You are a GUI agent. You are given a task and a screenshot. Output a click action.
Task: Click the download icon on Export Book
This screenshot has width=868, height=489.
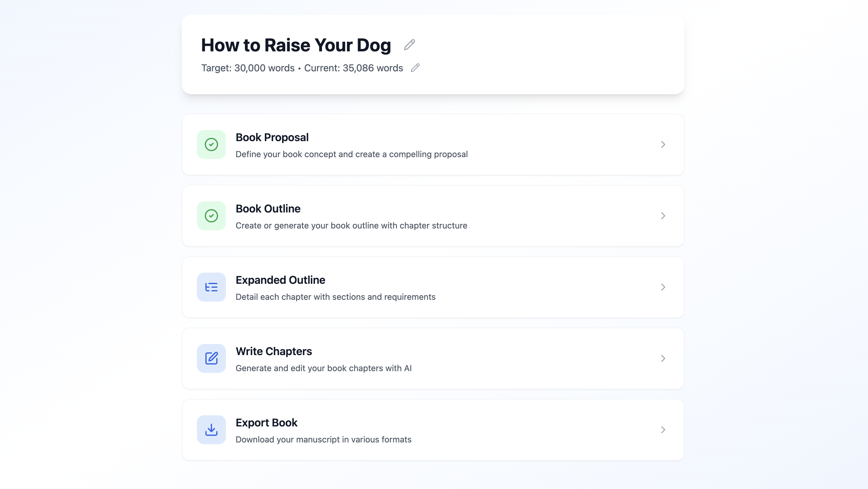[x=211, y=430]
